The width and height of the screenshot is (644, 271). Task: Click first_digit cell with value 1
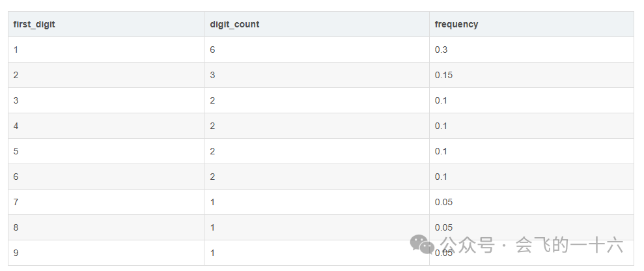point(16,50)
